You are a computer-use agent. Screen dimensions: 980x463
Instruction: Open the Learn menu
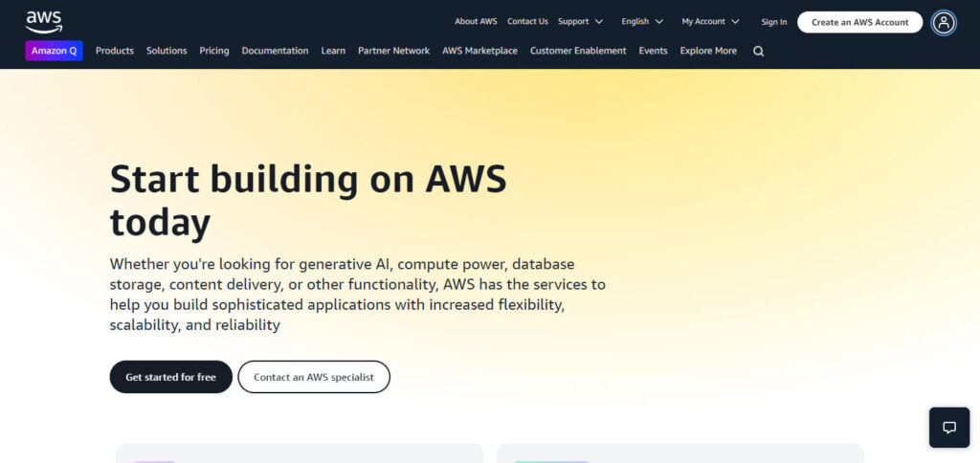point(333,51)
